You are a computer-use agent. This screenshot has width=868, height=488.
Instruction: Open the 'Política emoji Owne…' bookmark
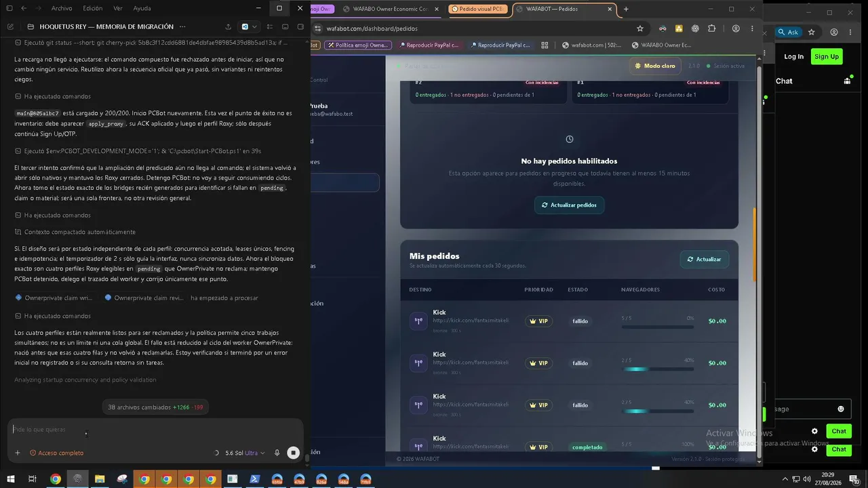click(x=357, y=45)
